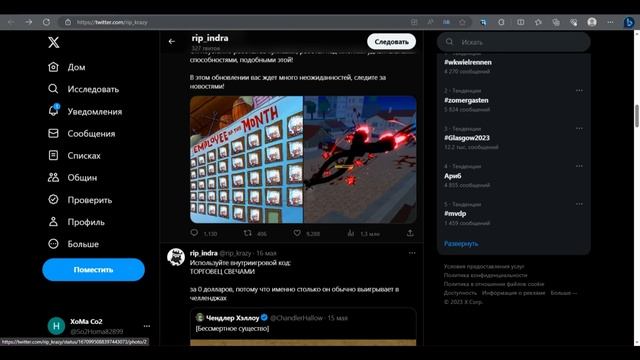This screenshot has height=360, width=640.
Task: Open Условия предоставления услуг link
Action: 484,266
